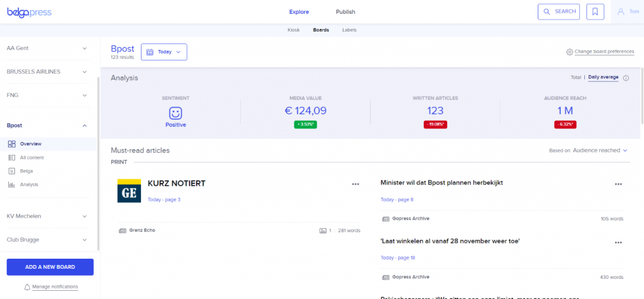The height and width of the screenshot is (299, 644).
Task: Click the Today - page 8 link
Action: pos(397,200)
